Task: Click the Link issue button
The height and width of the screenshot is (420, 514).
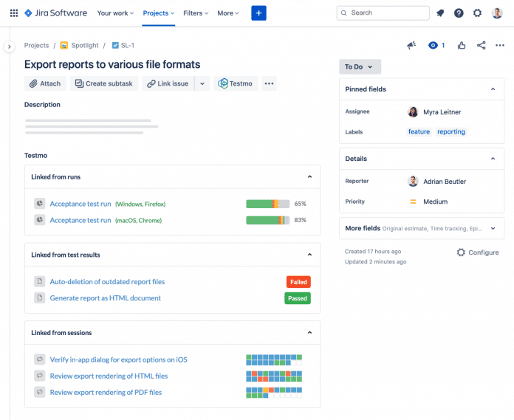Action: (168, 83)
